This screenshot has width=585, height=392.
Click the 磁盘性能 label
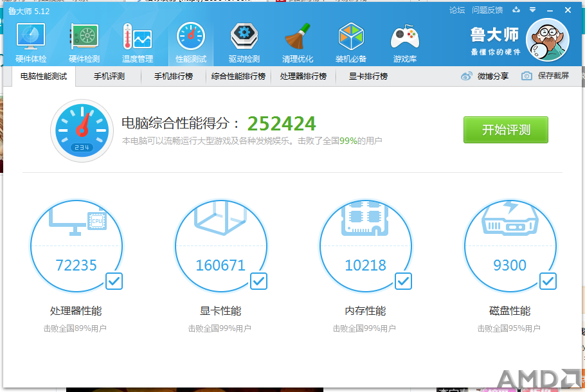coord(510,310)
